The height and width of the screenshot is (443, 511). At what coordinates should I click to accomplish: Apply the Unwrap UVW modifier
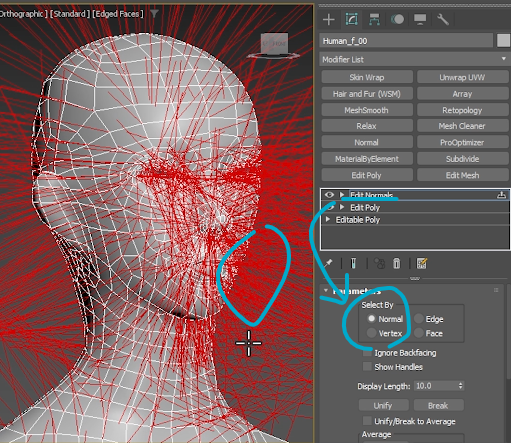pos(463,77)
